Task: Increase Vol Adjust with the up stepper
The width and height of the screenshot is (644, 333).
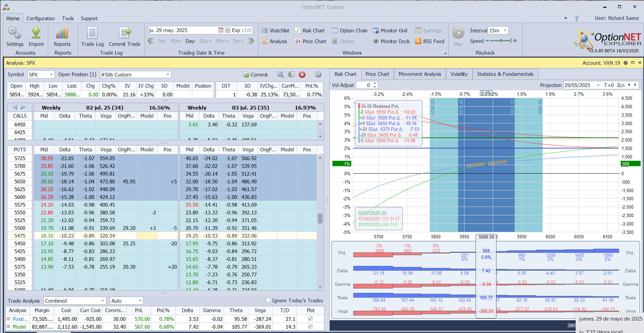Action: (x=375, y=83)
